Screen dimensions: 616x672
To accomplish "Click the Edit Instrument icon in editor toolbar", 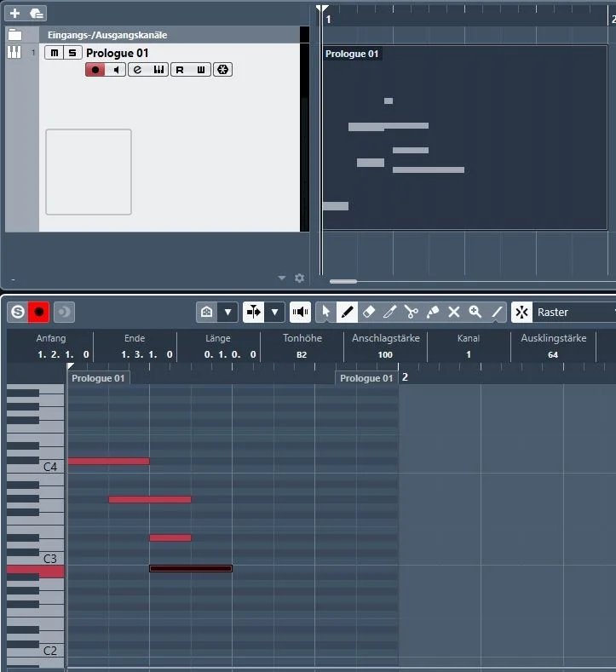I will (x=207, y=312).
